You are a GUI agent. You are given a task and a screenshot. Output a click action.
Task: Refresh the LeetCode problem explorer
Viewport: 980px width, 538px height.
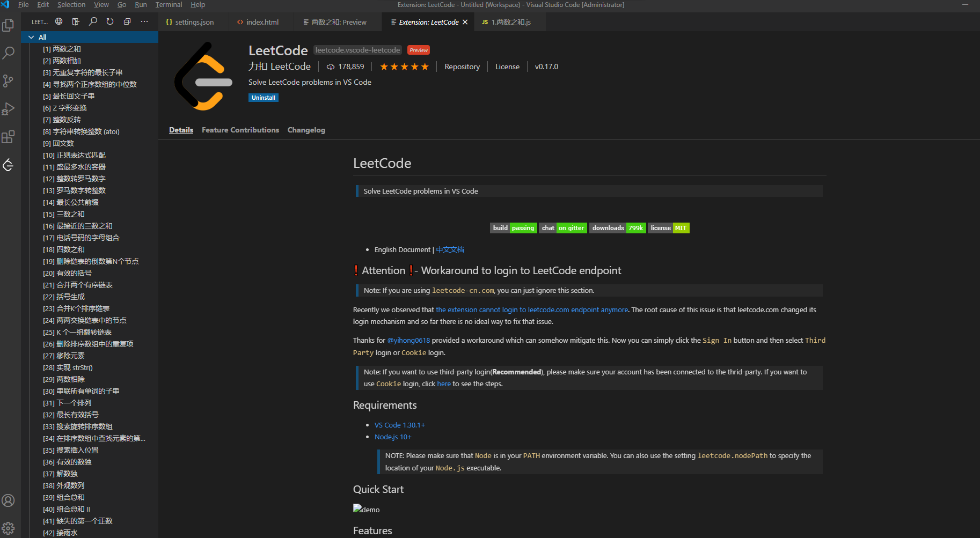click(110, 21)
